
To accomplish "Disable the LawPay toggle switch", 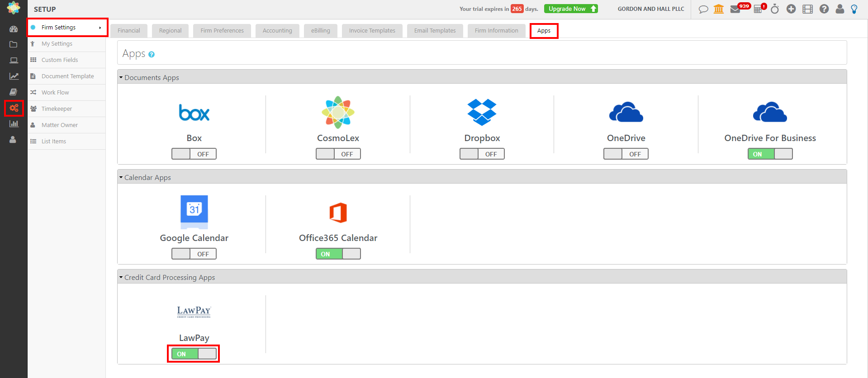I will coord(194,354).
